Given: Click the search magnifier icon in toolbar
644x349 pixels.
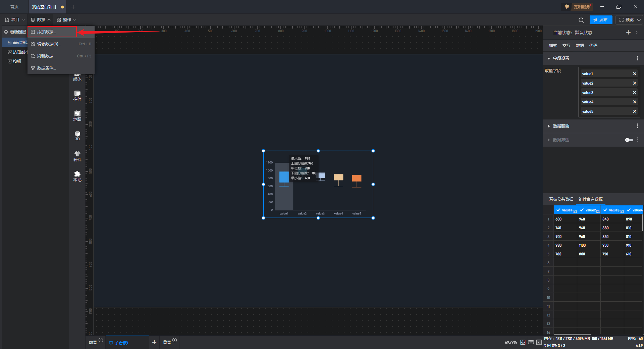Looking at the screenshot, I should point(581,20).
